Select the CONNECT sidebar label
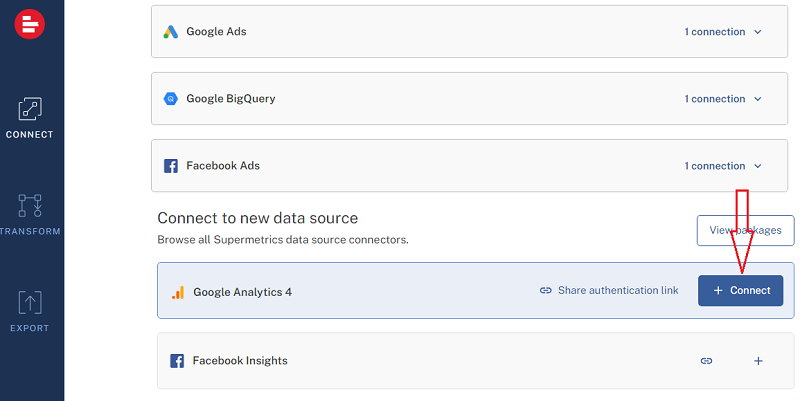The width and height of the screenshot is (800, 401). (30, 135)
